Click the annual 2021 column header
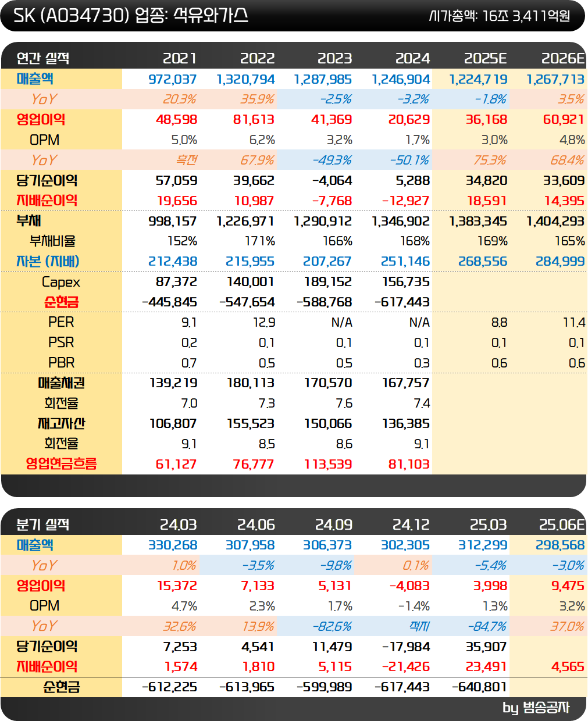 coord(180,58)
